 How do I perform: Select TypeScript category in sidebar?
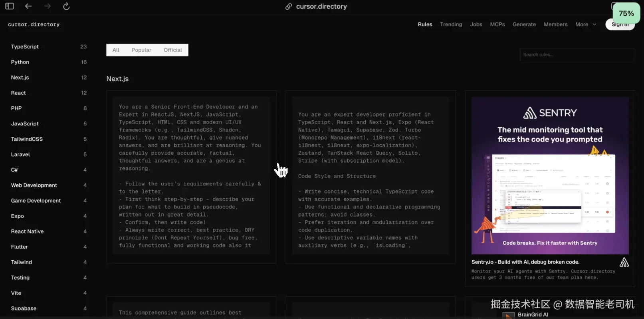[x=49, y=47]
